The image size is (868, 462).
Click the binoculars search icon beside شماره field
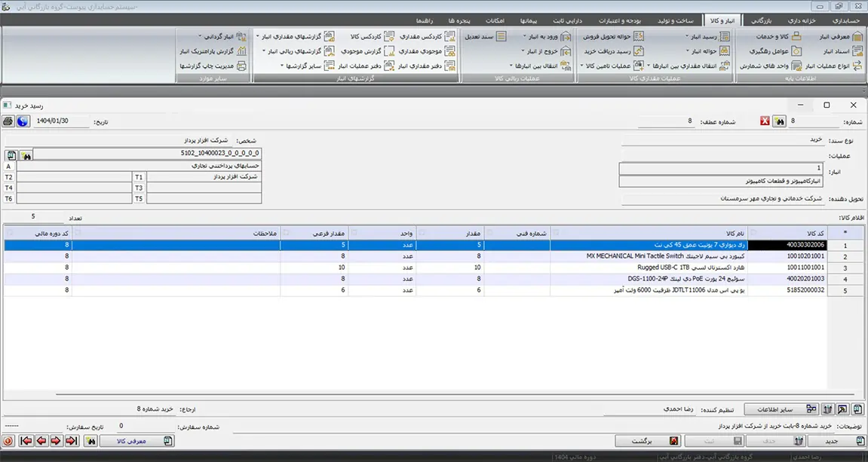click(779, 121)
